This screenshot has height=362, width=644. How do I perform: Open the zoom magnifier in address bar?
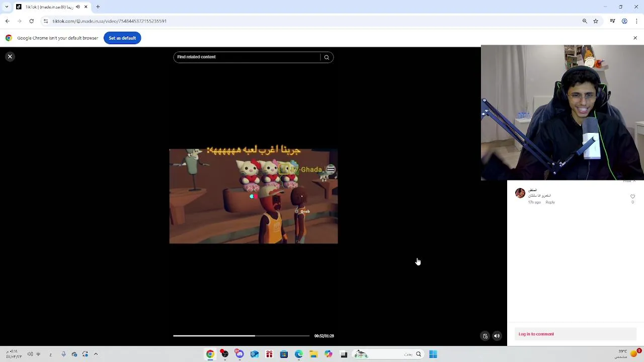585,21
